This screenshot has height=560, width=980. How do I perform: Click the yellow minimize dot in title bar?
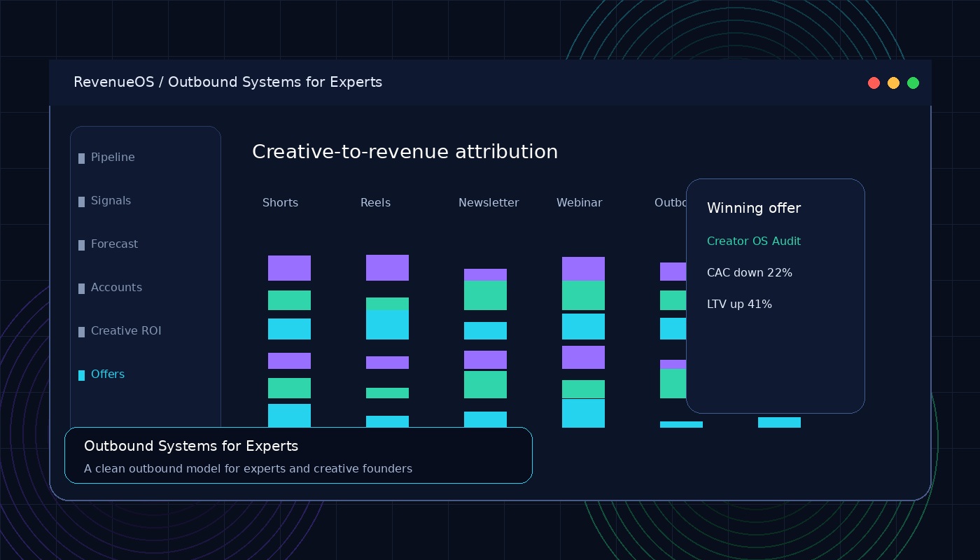tap(893, 83)
